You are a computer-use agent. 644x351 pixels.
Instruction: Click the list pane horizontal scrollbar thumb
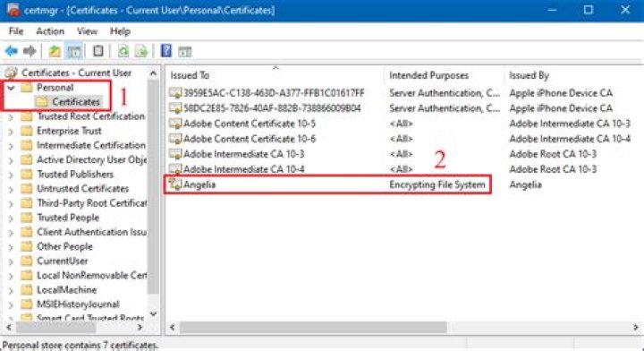coord(313,328)
